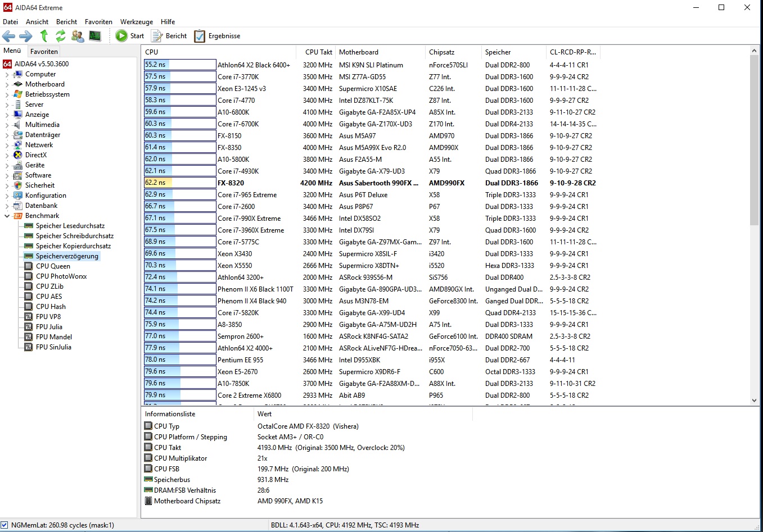Click the Forward arrow toolbar icon
This screenshot has width=763, height=532.
coord(26,36)
